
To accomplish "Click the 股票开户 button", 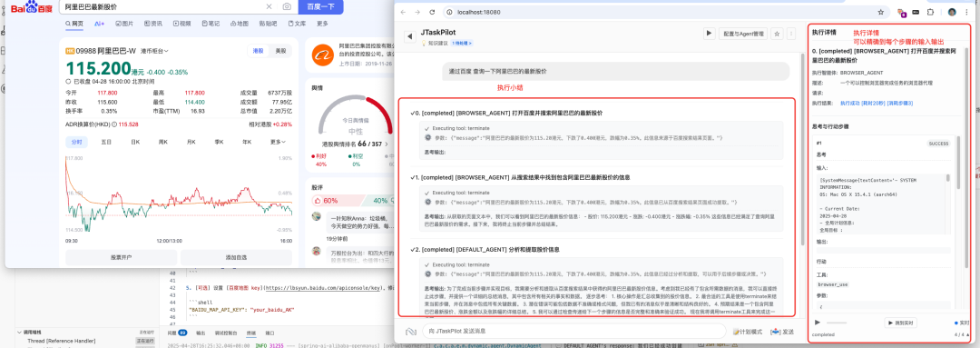I will coord(122,257).
